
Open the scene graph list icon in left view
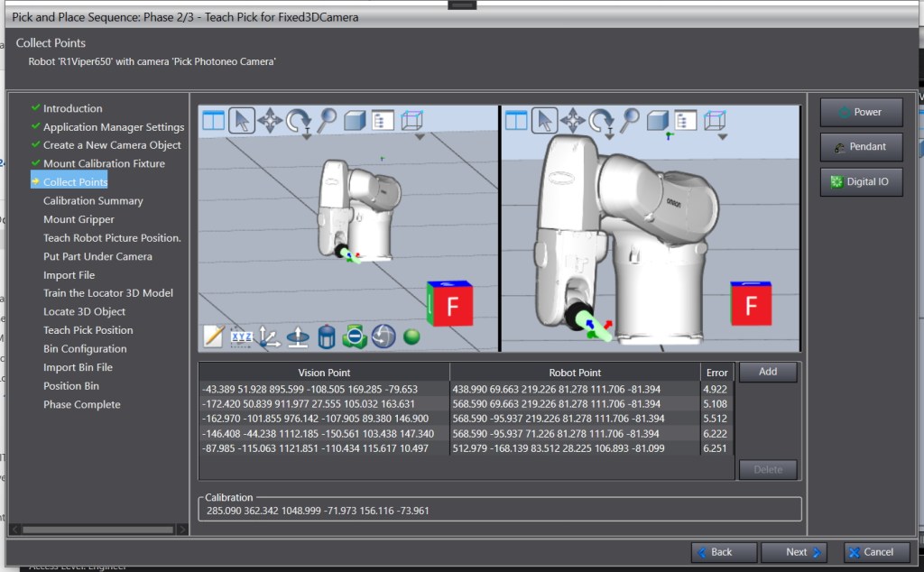(383, 121)
